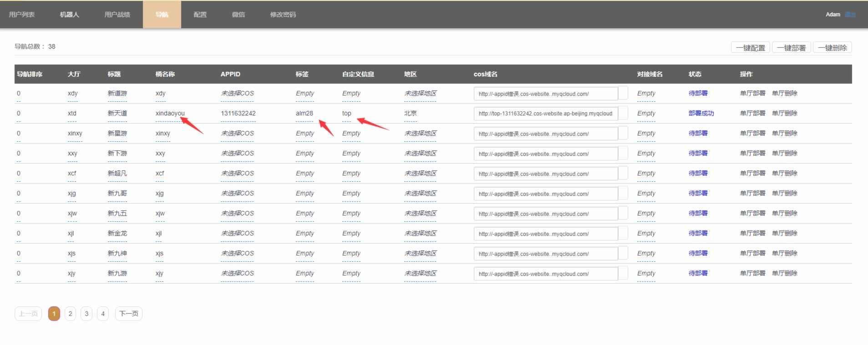This screenshot has height=345, width=868.
Task: Open the 用户列表 tab
Action: (22, 15)
